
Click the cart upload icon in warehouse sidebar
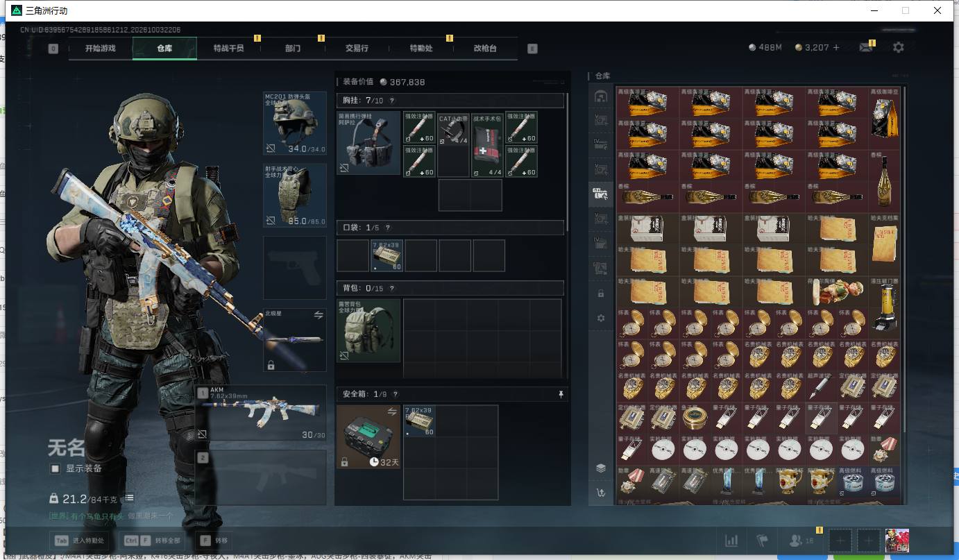click(x=601, y=493)
